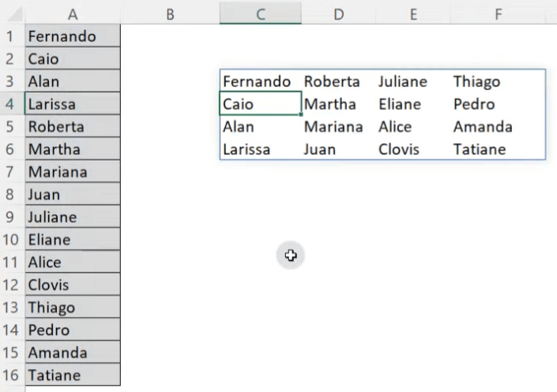The height and width of the screenshot is (392, 557).
Task: Click Tatiane in column F
Action: pos(498,149)
